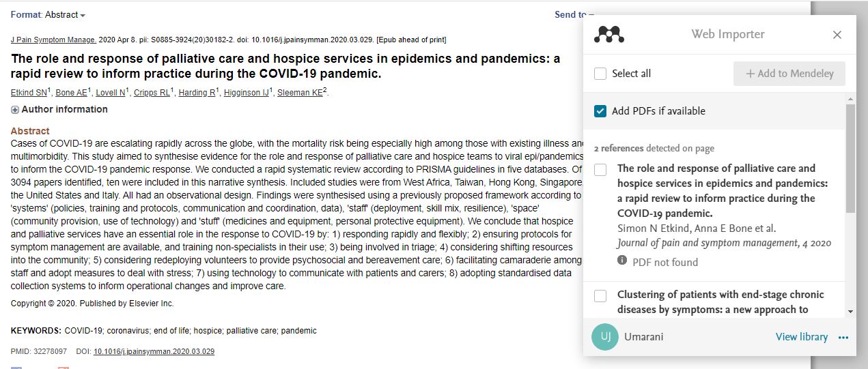
Task: Open the three-dots more options menu
Action: [843, 337]
